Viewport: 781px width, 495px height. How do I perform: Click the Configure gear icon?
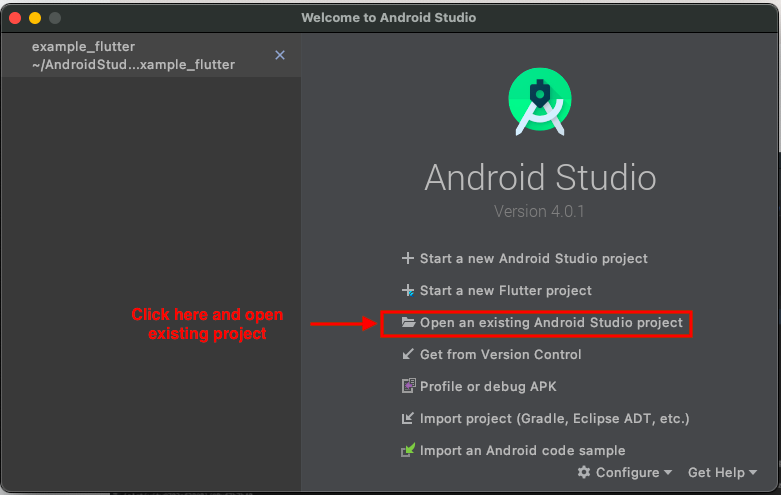584,472
